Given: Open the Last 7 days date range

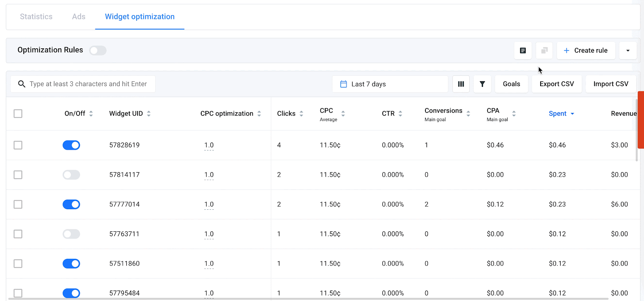Looking at the screenshot, I should pos(390,84).
